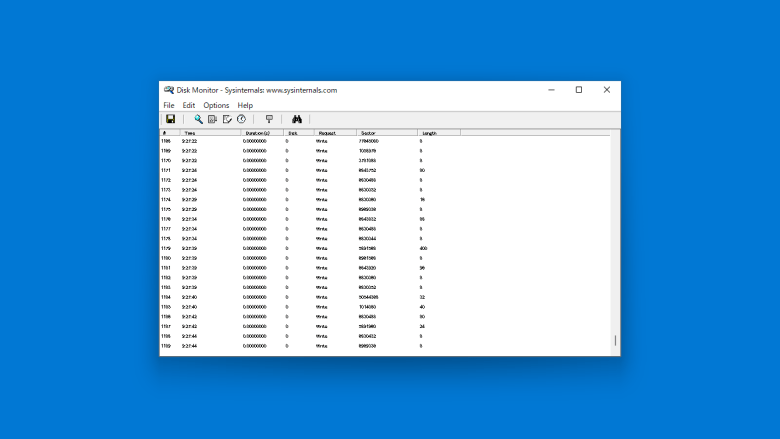Click Length value 400 in row 1179
Image resolution: width=780 pixels, height=439 pixels.
pos(423,248)
